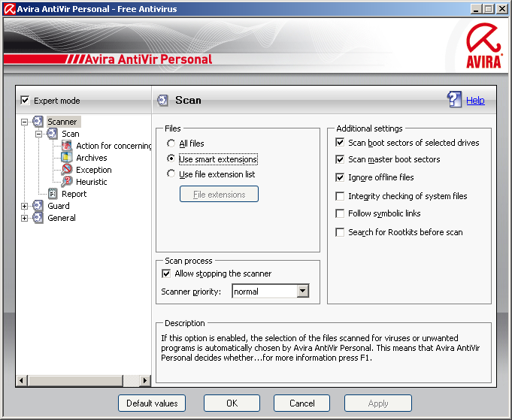The height and width of the screenshot is (420, 512).
Task: Click the Guard gear icon
Action: coord(38,206)
